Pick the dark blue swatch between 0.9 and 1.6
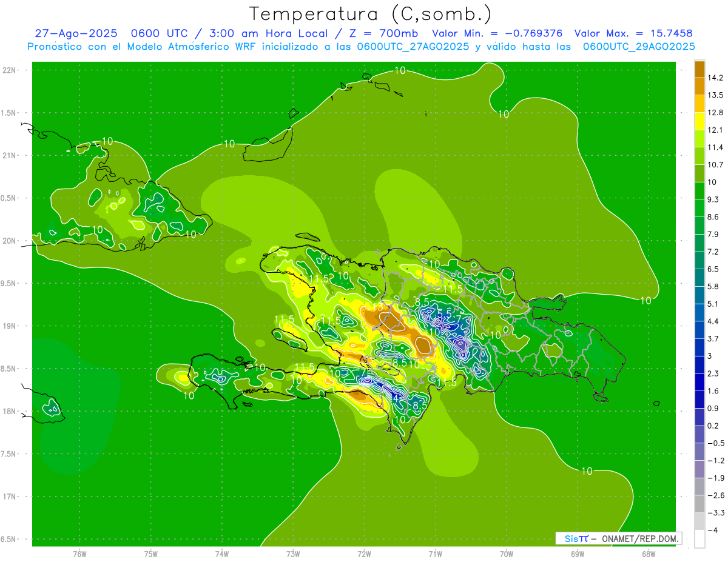The width and height of the screenshot is (728, 562). pyautogui.click(x=699, y=400)
